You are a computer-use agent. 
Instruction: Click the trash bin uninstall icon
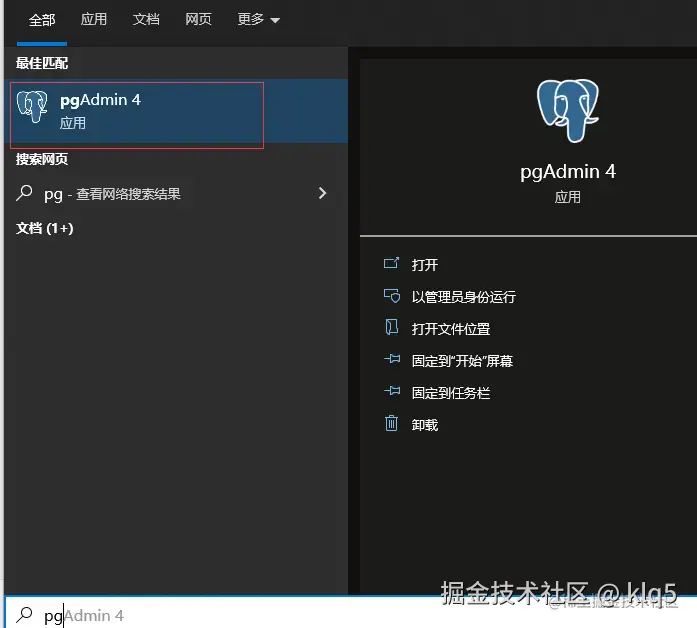391,423
